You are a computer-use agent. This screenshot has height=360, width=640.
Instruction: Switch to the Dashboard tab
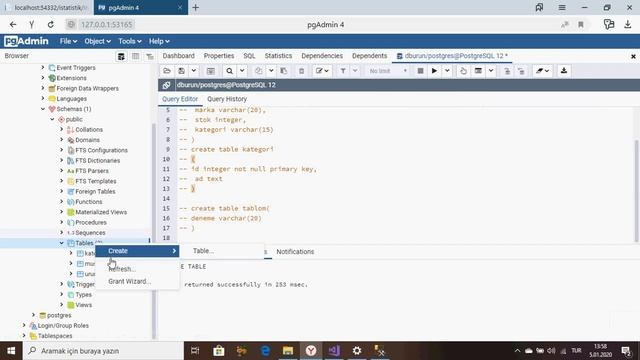click(178, 56)
